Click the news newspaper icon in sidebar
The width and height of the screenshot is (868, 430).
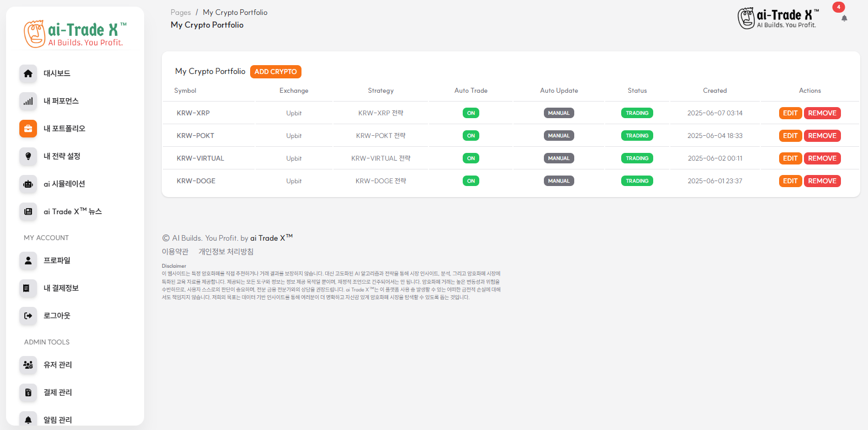tap(28, 211)
